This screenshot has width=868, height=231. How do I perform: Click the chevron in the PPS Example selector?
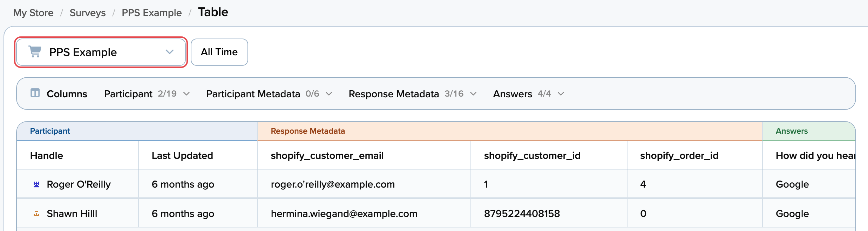170,52
